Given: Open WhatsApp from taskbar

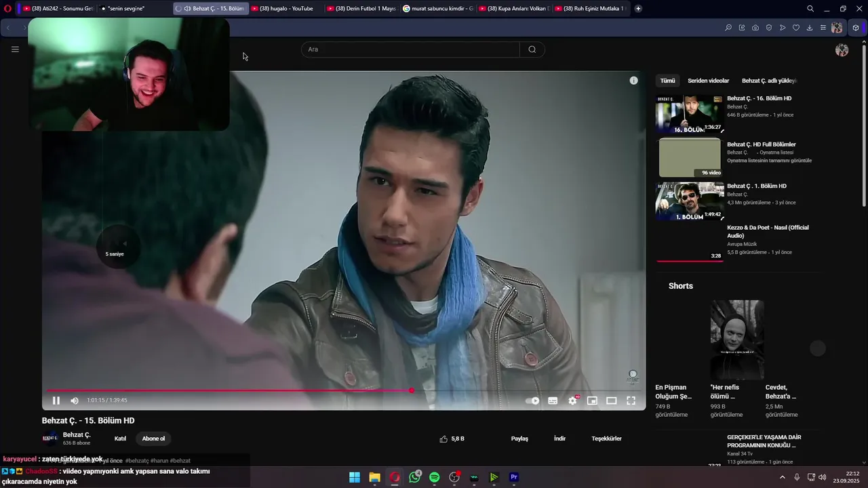Looking at the screenshot, I should click(415, 477).
